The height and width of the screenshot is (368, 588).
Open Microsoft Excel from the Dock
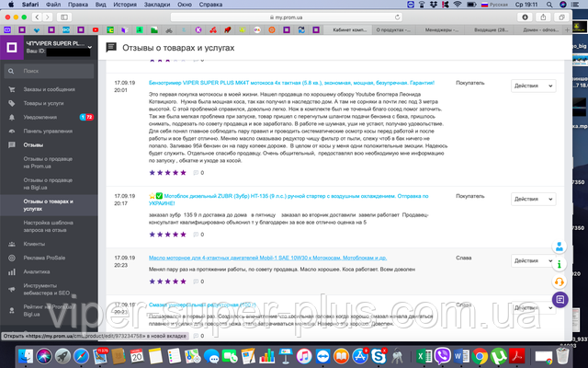point(424,356)
